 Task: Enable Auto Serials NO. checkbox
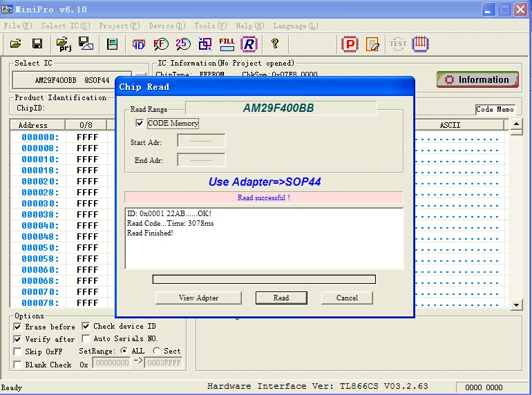tap(86, 338)
